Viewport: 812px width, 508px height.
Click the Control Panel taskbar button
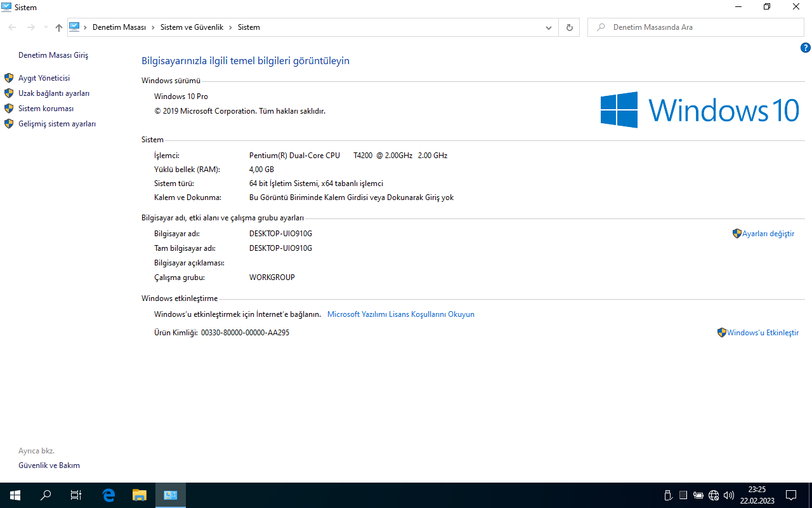click(x=171, y=495)
